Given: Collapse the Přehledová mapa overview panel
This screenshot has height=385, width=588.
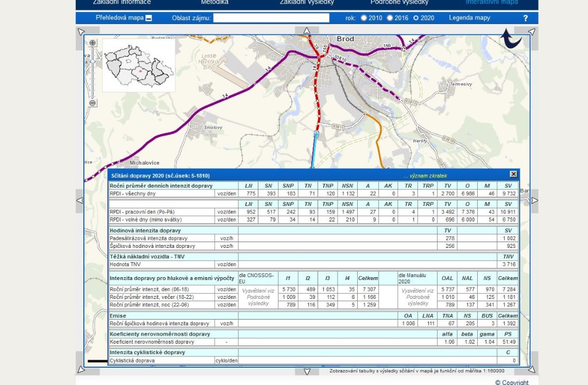Looking at the screenshot, I should pyautogui.click(x=149, y=18).
